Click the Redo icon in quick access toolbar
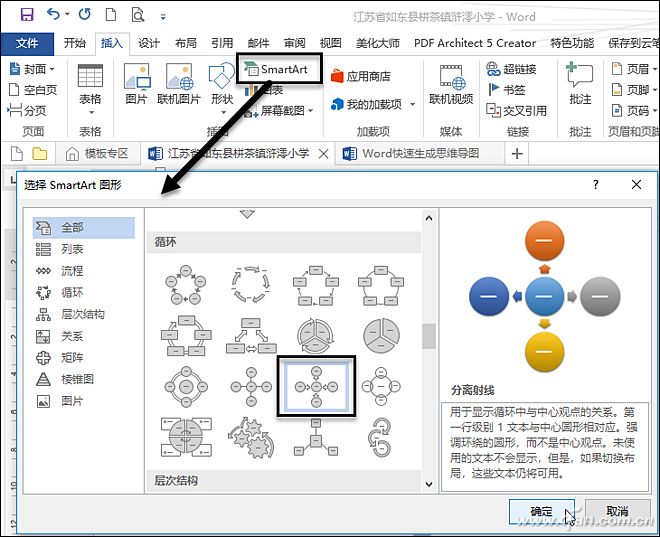Image resolution: width=660 pixels, height=537 pixels. pos(85,14)
